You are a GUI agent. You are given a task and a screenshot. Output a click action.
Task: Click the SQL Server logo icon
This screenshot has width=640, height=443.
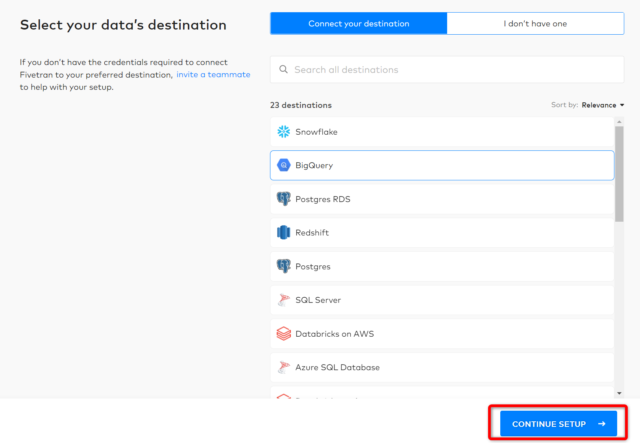pos(284,300)
